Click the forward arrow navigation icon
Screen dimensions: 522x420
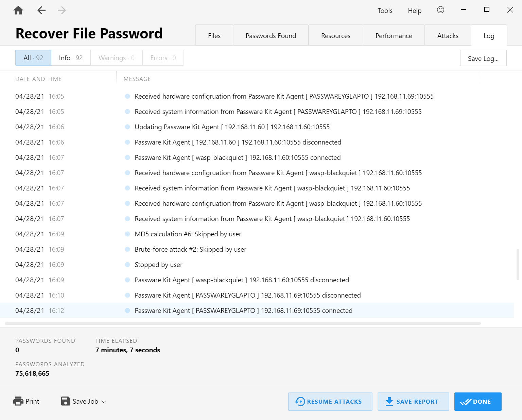[62, 10]
